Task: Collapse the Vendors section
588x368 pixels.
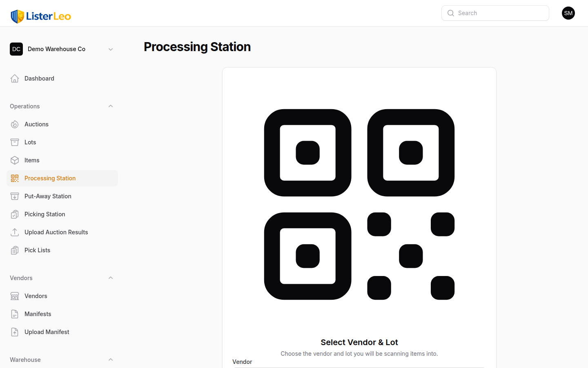Action: (110, 278)
